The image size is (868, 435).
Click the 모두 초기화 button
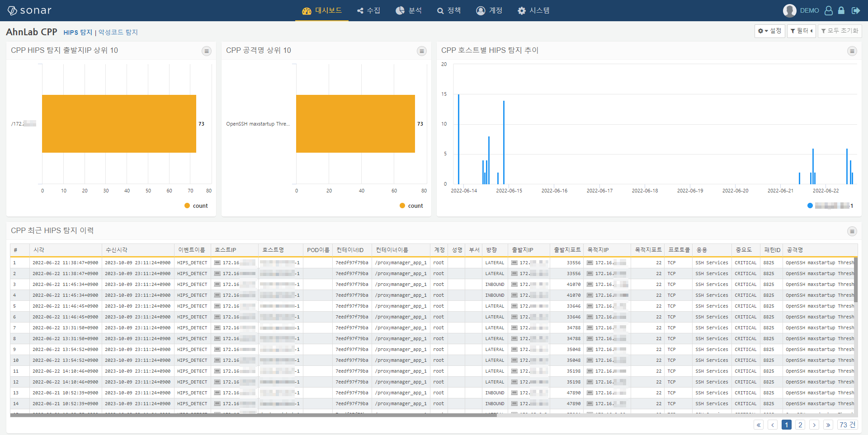[x=840, y=31]
